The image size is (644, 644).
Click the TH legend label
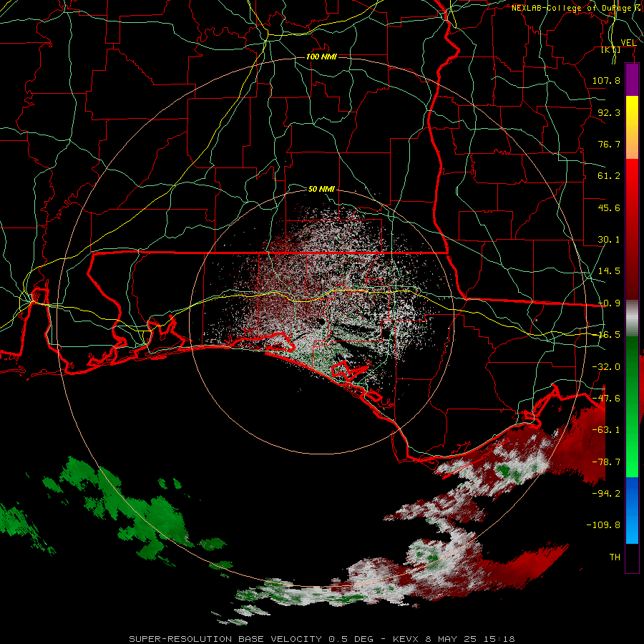[x=615, y=557]
